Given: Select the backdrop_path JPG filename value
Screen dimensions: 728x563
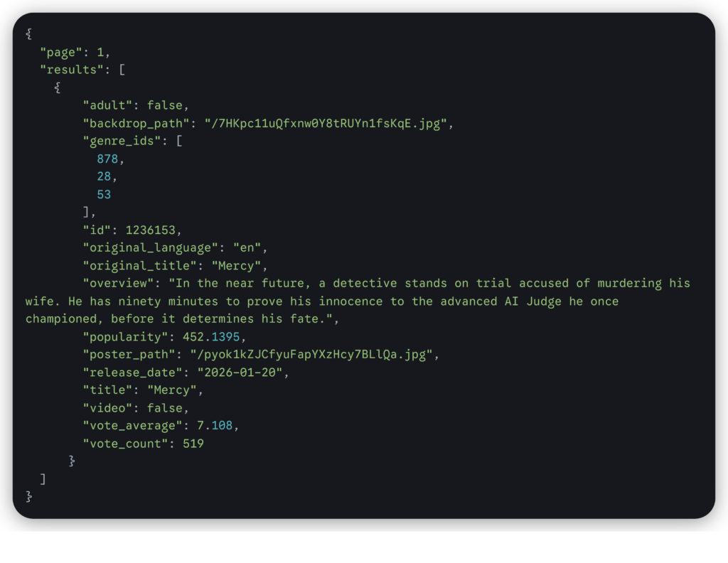Looking at the screenshot, I should click(x=325, y=123).
